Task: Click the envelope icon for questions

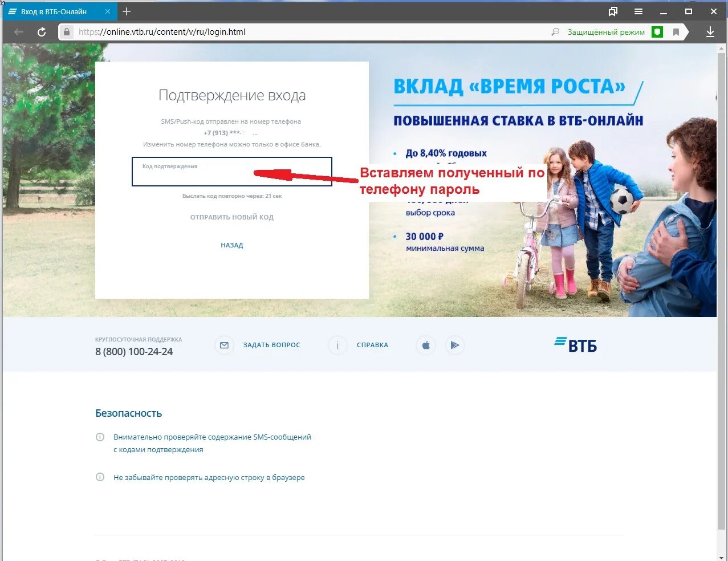Action: click(x=224, y=345)
